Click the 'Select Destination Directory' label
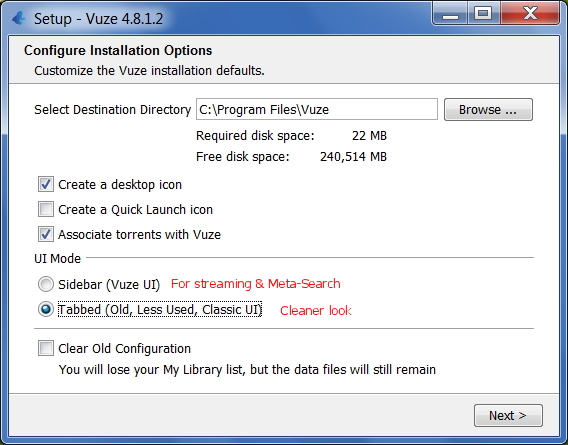Image resolution: width=568 pixels, height=445 pixels. point(113,109)
